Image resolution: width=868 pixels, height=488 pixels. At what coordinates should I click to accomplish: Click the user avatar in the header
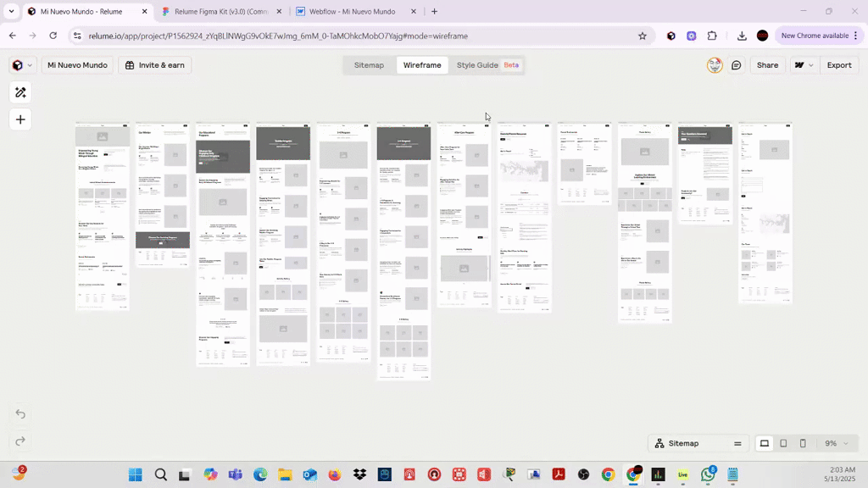click(715, 65)
